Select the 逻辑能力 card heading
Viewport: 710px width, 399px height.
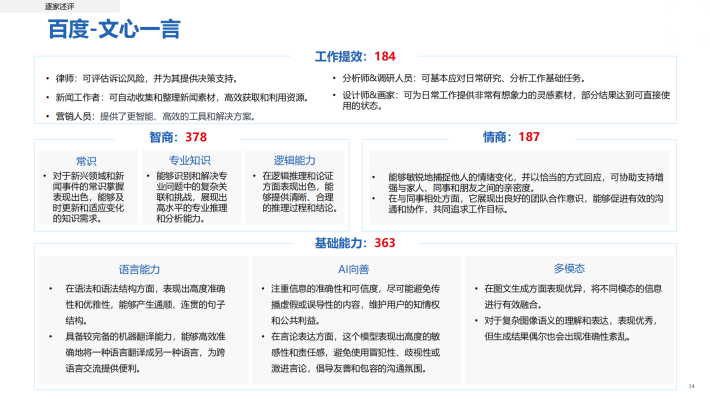pos(294,160)
